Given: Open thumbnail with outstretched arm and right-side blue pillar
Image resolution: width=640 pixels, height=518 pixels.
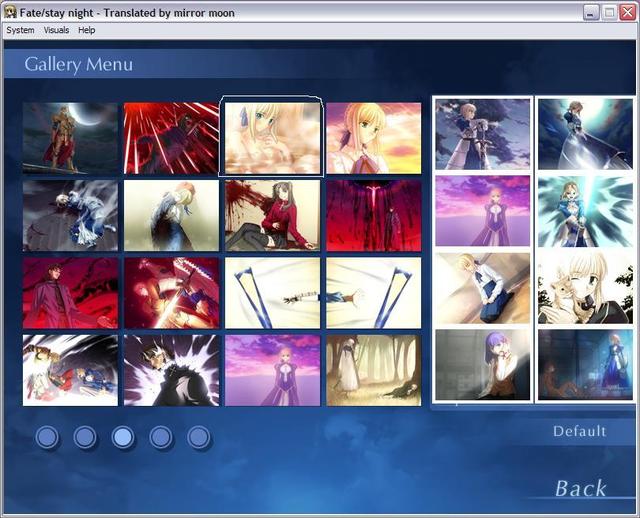Looking at the screenshot, I should click(374, 293).
